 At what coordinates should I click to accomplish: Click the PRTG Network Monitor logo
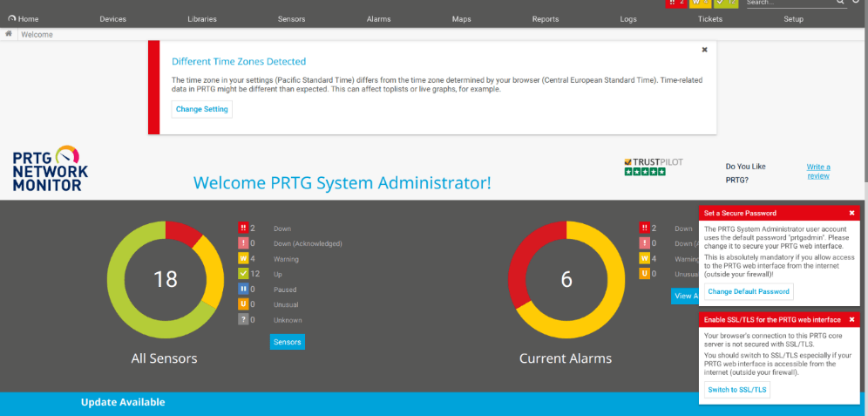click(x=51, y=169)
